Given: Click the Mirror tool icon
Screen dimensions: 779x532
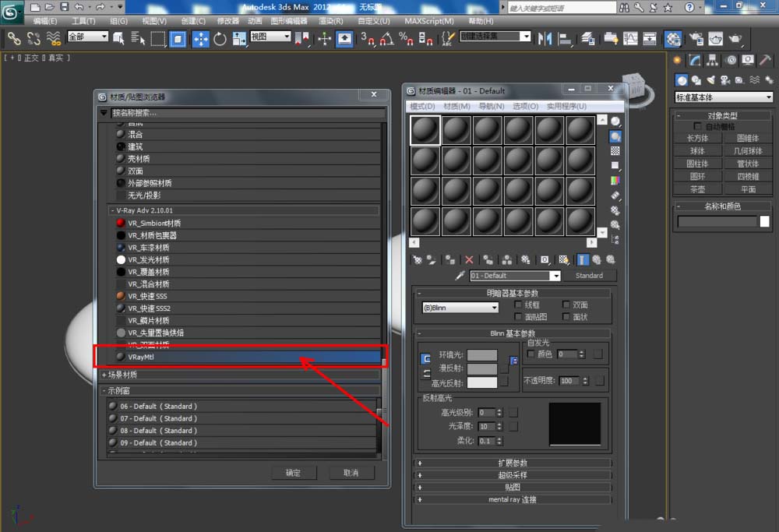Looking at the screenshot, I should (545, 39).
